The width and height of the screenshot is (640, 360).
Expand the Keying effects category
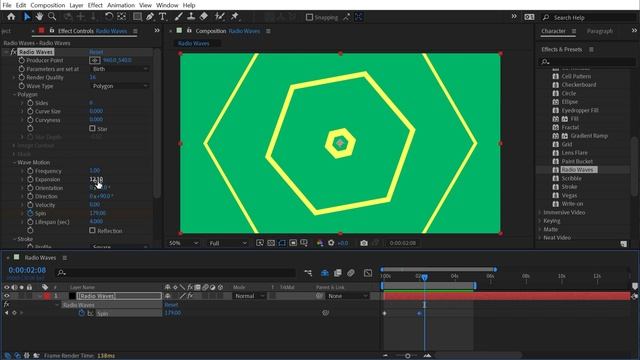[540, 221]
